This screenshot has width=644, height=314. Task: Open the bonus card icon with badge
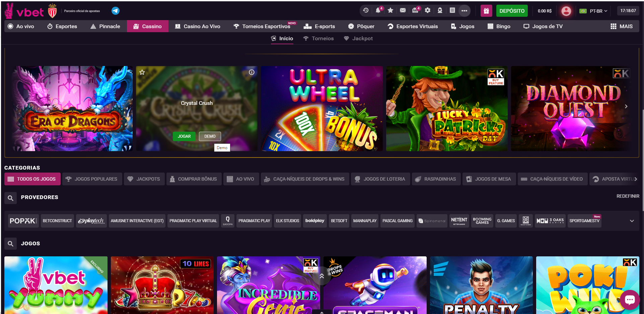(x=415, y=10)
